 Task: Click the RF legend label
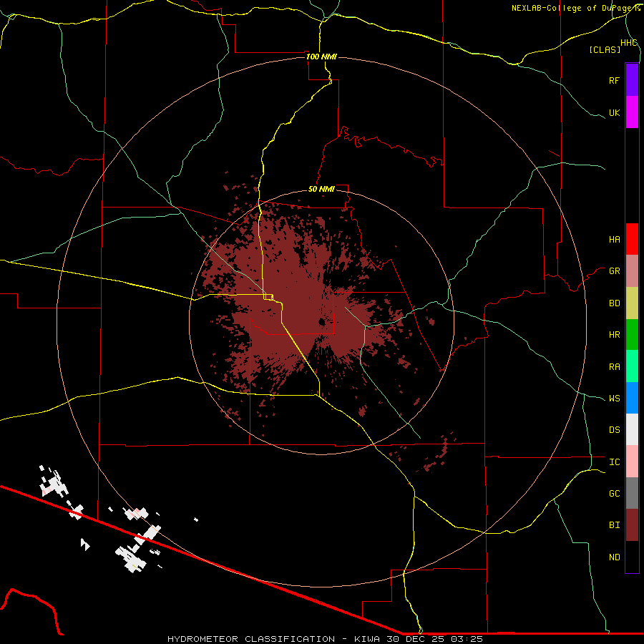click(614, 80)
